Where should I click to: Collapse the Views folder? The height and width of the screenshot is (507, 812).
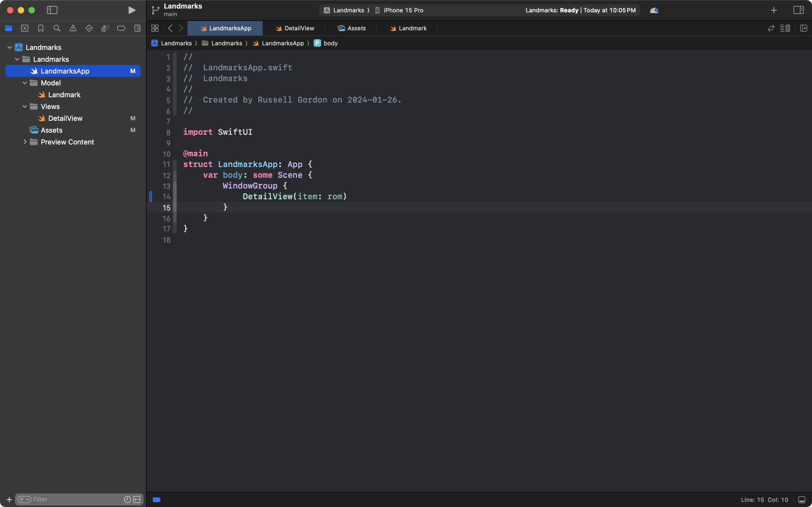click(24, 106)
